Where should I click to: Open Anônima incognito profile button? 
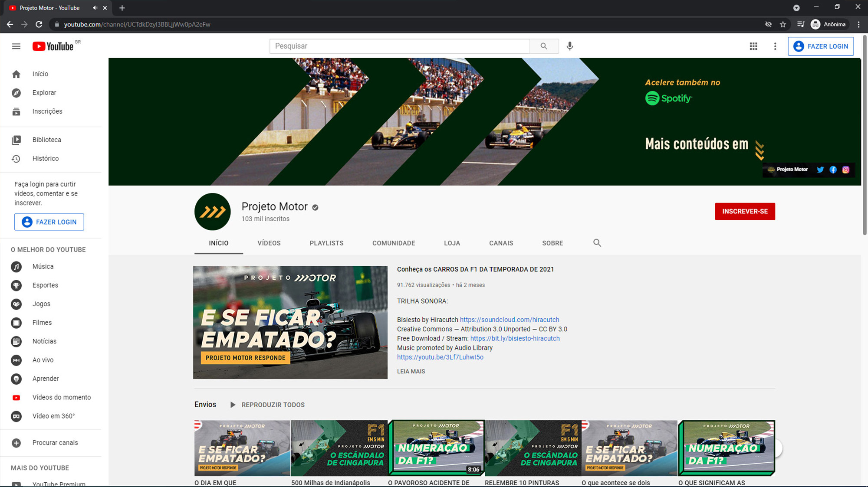829,24
